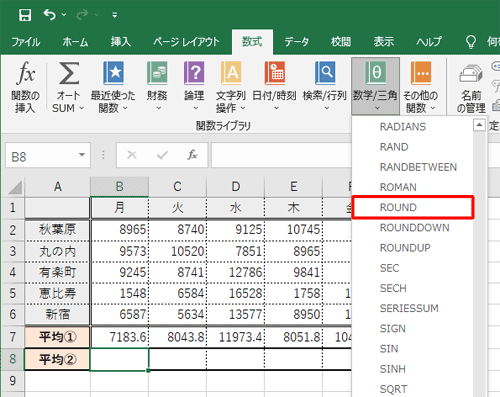
Task: Choose SEC from the function list
Action: [389, 268]
